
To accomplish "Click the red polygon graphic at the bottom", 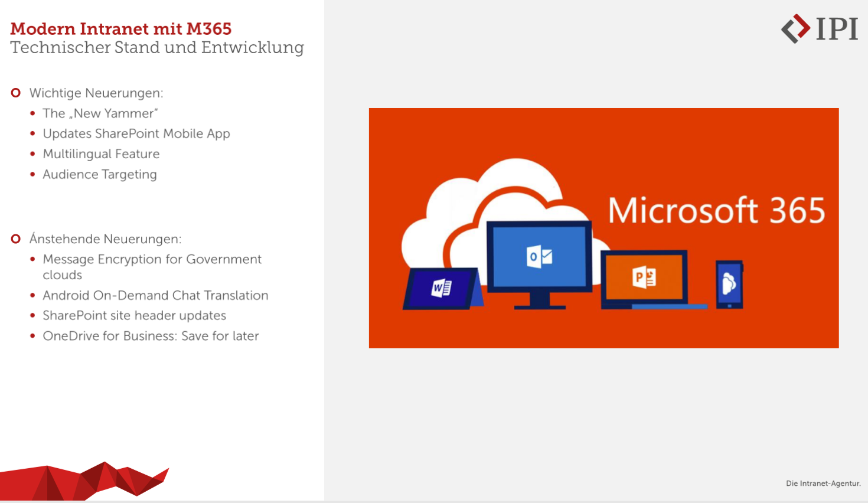I will [84, 482].
